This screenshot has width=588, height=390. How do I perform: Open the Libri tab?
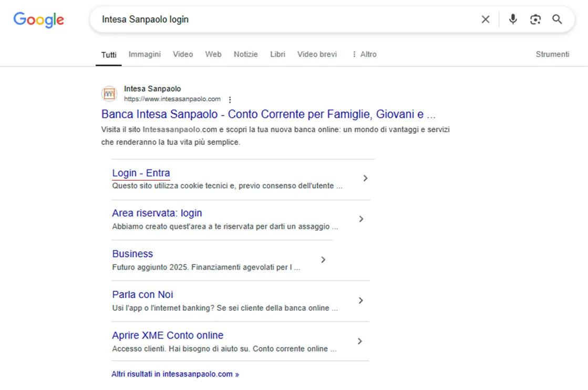point(277,54)
